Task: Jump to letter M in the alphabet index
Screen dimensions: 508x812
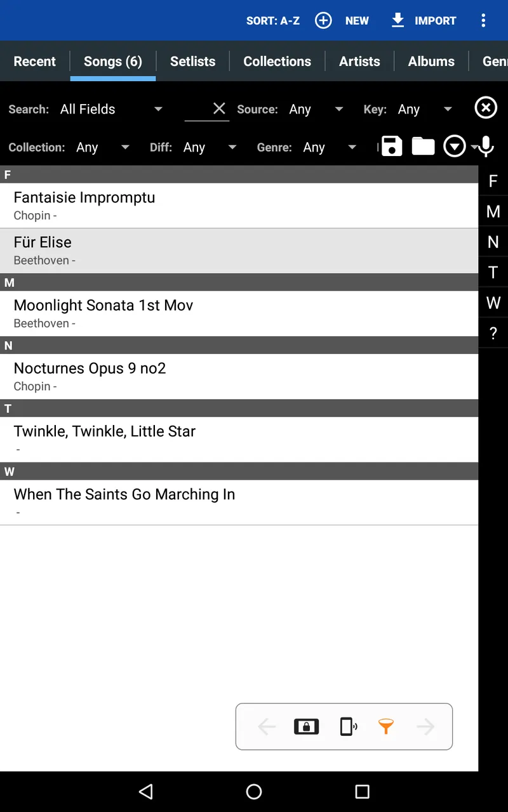Action: point(493,211)
